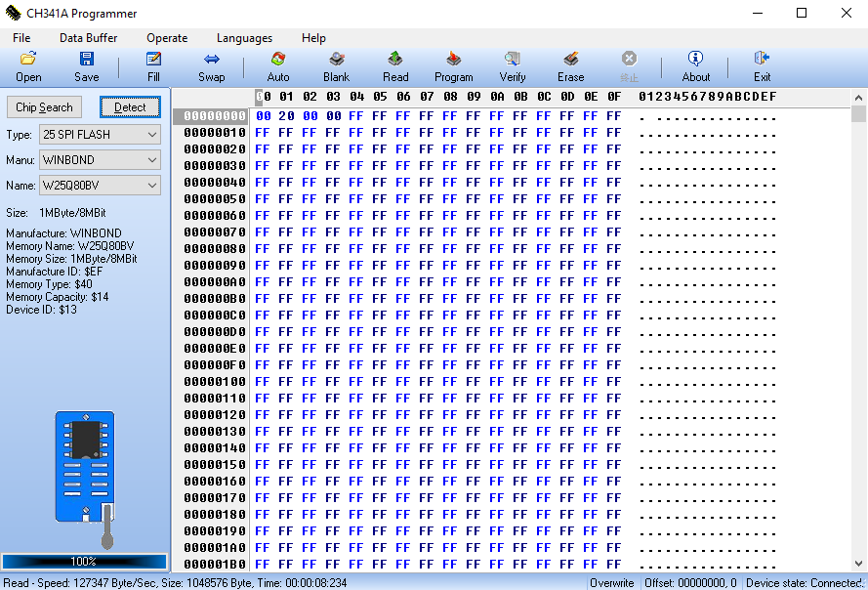Image resolution: width=868 pixels, height=590 pixels.
Task: Verify chip data using Verify icon
Action: 513,66
